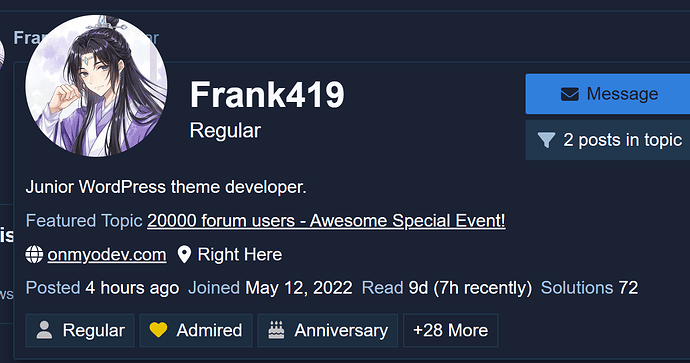
Task: Click the Solutions 72 stat
Action: (589, 288)
